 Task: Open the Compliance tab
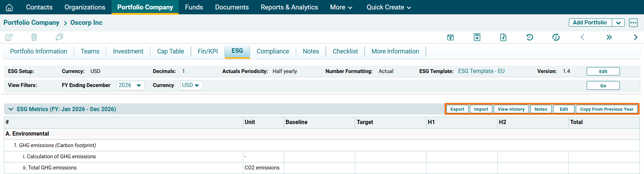point(273,51)
